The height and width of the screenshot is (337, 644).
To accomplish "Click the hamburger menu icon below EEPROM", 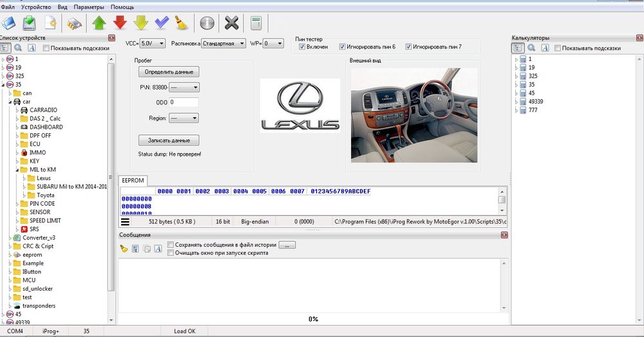I will tap(126, 222).
